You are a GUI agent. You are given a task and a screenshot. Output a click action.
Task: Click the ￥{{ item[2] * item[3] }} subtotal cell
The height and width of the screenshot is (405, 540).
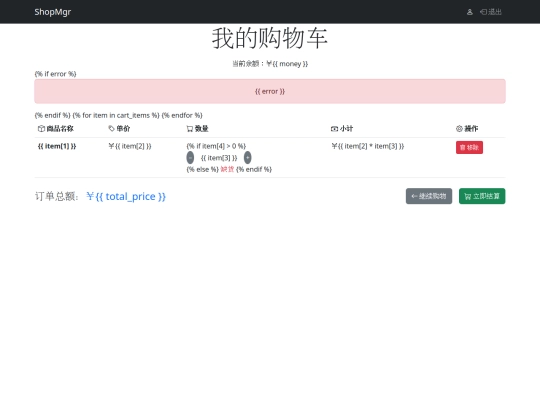(x=367, y=146)
